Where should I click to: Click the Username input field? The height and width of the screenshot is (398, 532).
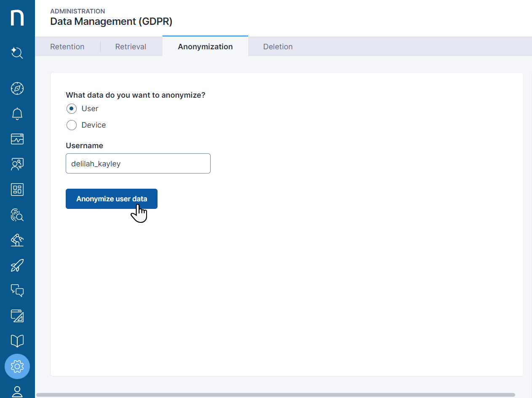[x=138, y=163]
